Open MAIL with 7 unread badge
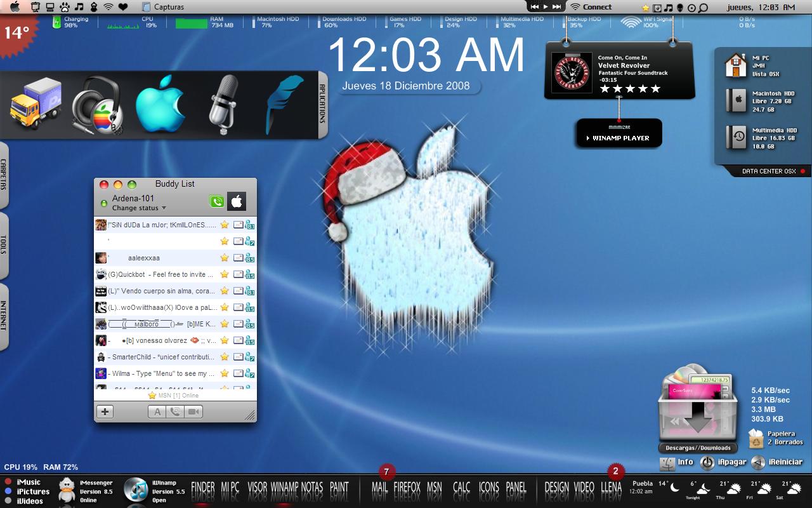The height and width of the screenshot is (508, 812). point(379,487)
